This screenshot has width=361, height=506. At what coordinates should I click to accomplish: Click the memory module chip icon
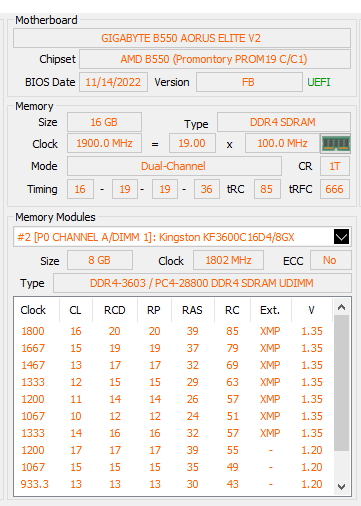point(335,144)
